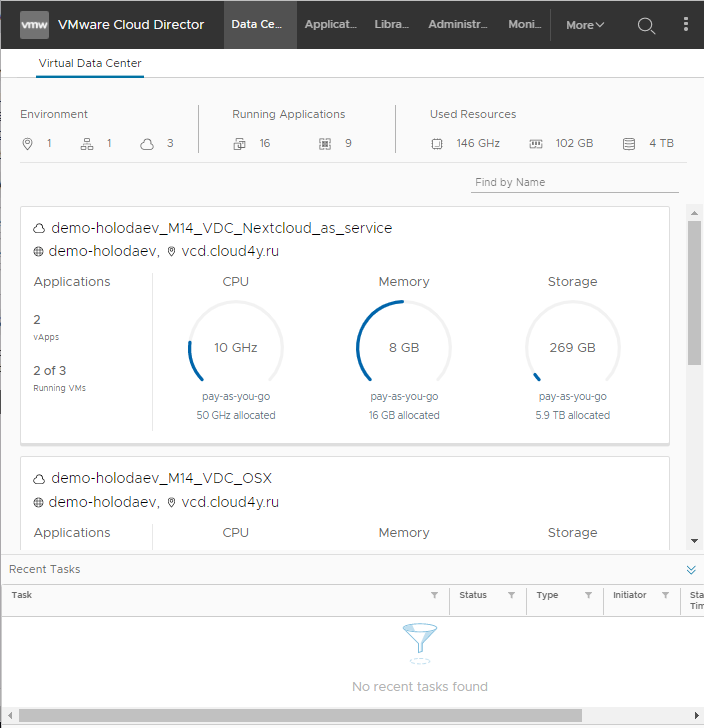Click demo-holodaev org in OSX card
This screenshot has width=704, height=728.
pos(104,502)
